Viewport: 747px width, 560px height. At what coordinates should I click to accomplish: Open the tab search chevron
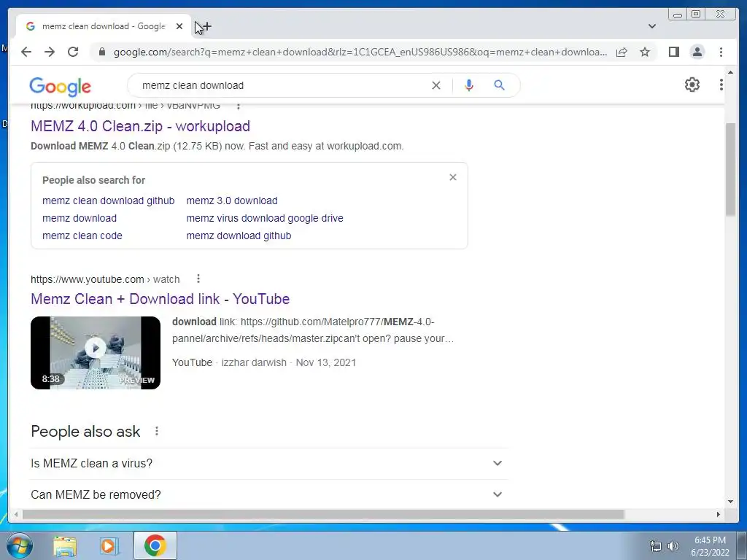coord(652,26)
